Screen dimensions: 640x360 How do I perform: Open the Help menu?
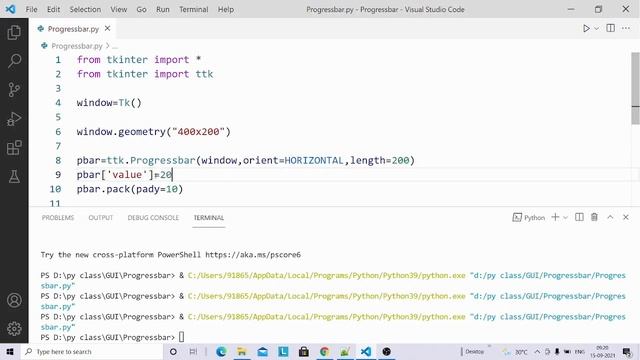pyautogui.click(x=226, y=9)
